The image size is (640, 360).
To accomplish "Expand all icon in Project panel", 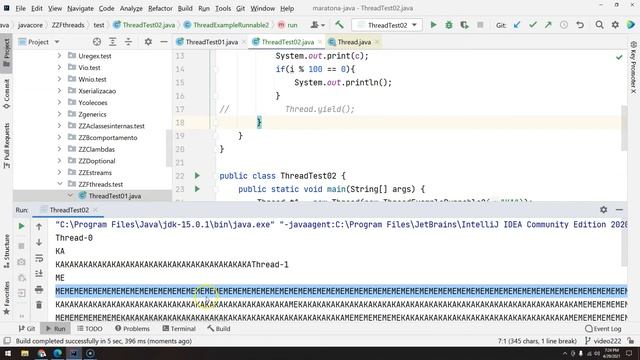I will tap(112, 42).
